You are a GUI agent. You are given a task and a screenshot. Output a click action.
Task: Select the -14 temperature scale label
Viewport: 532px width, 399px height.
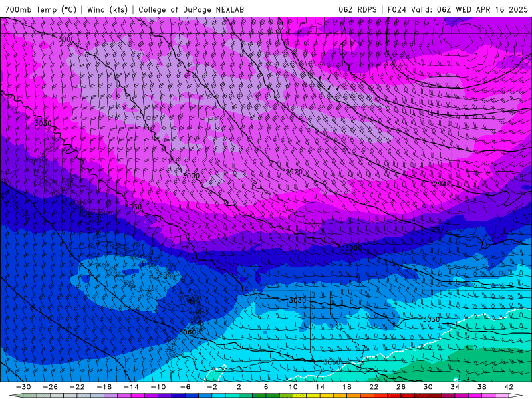pyautogui.click(x=131, y=387)
